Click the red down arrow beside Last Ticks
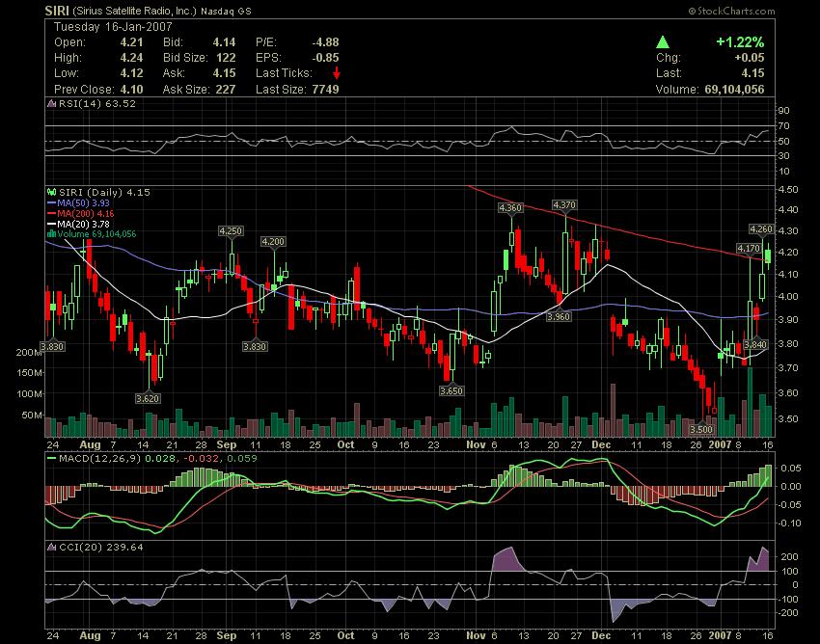 tap(337, 73)
